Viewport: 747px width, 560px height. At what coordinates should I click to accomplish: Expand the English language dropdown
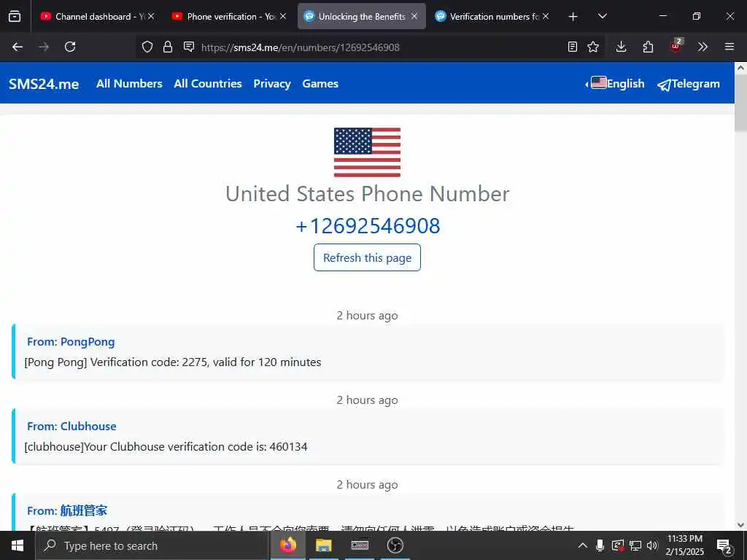coord(615,84)
